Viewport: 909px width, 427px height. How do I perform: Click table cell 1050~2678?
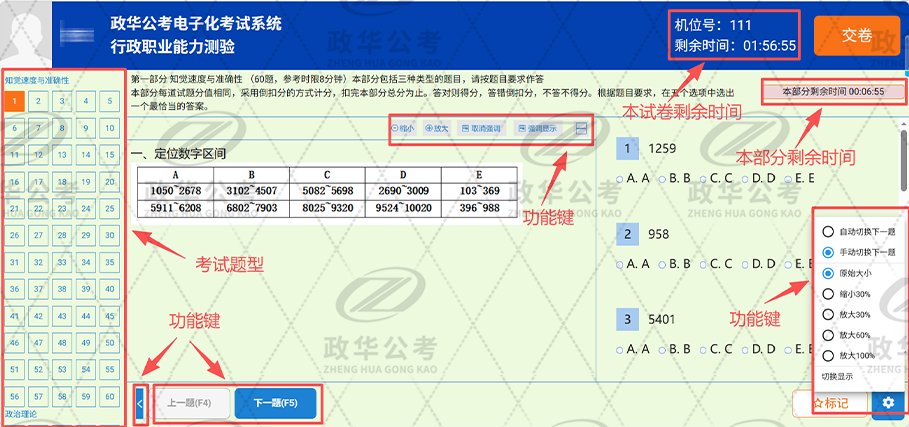(x=176, y=191)
